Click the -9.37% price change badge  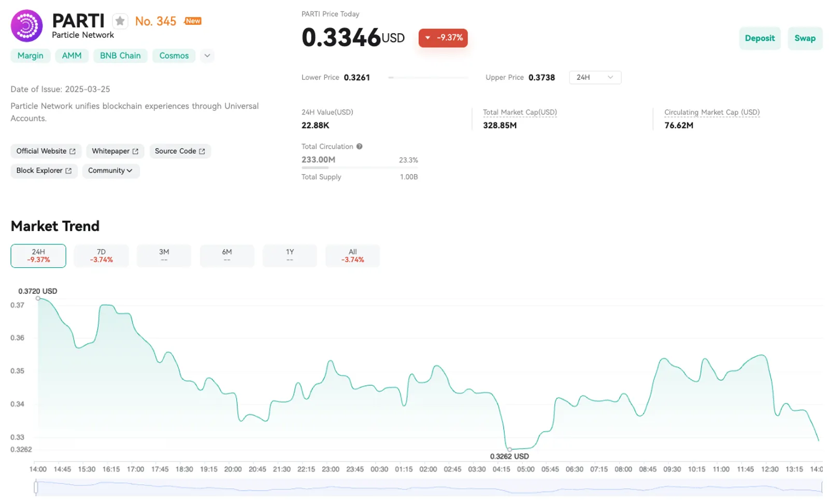click(x=443, y=38)
